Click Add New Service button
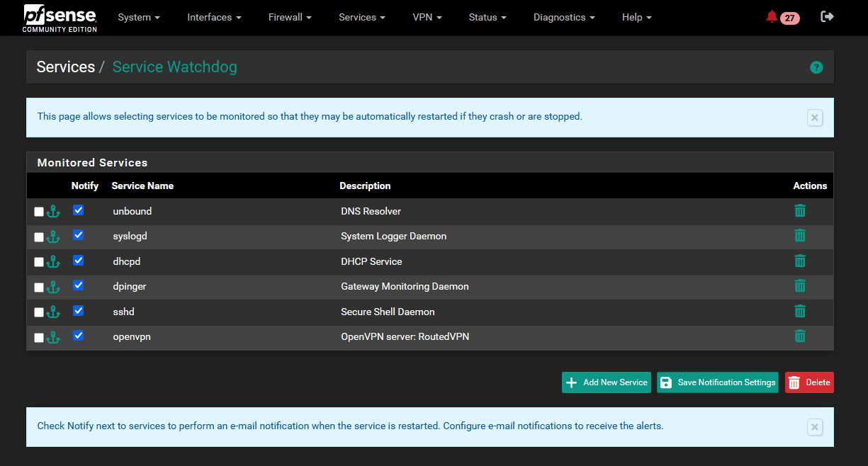 (x=607, y=382)
